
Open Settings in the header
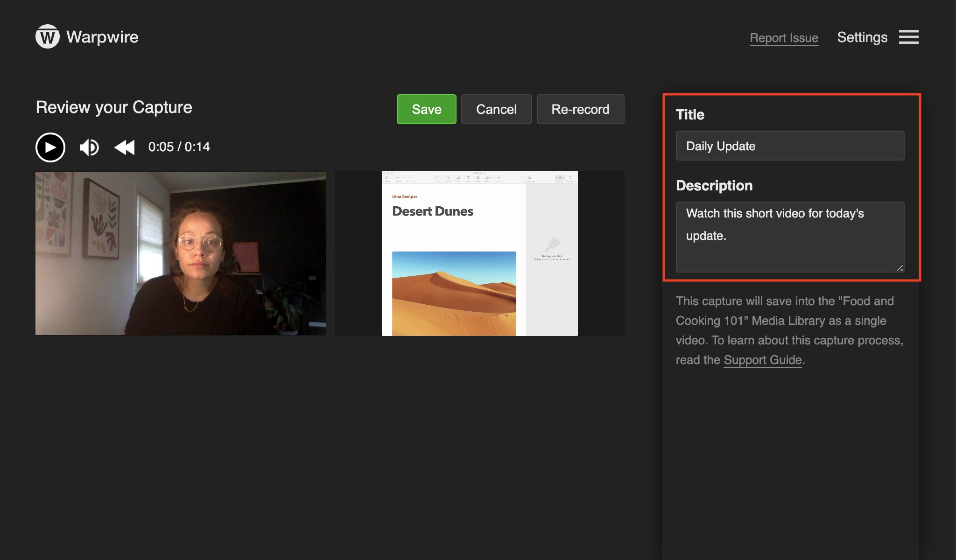pos(862,37)
